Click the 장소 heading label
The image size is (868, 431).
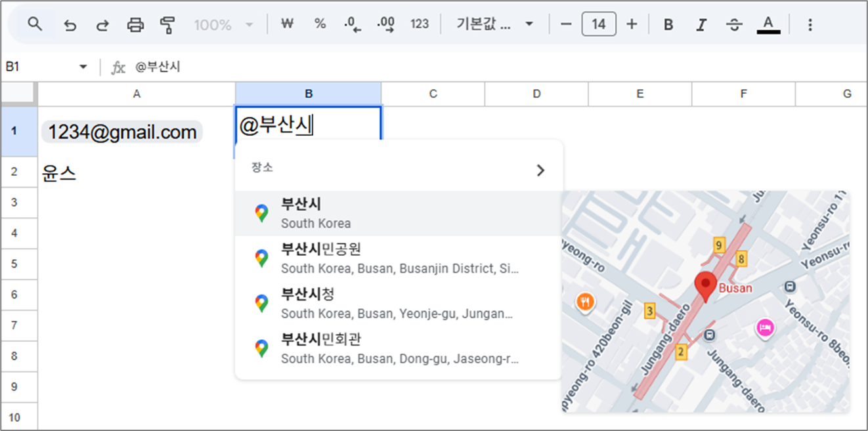point(262,167)
